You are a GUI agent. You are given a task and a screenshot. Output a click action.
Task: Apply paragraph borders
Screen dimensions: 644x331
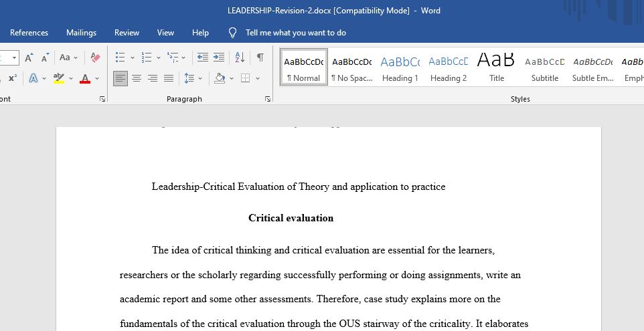[x=245, y=78]
